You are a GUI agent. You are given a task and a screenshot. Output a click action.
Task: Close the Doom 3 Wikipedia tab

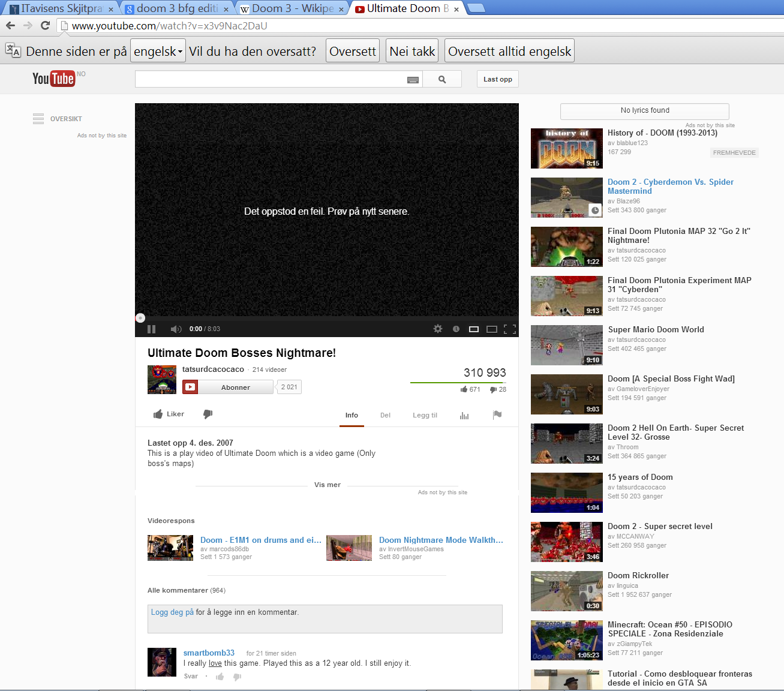tap(341, 9)
